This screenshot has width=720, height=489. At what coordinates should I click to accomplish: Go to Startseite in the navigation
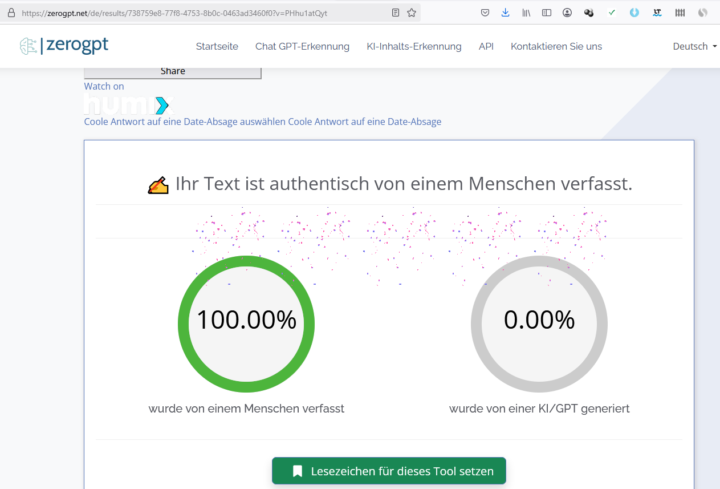coord(217,46)
